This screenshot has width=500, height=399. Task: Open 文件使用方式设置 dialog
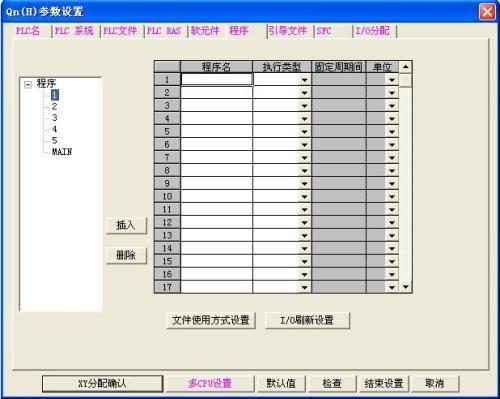tap(211, 320)
